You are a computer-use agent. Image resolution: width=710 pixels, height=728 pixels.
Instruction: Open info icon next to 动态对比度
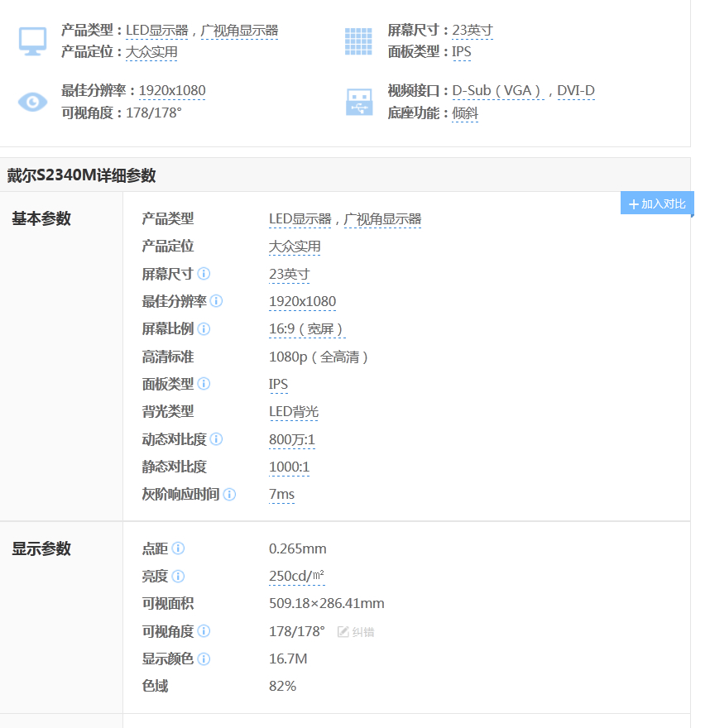(x=216, y=438)
